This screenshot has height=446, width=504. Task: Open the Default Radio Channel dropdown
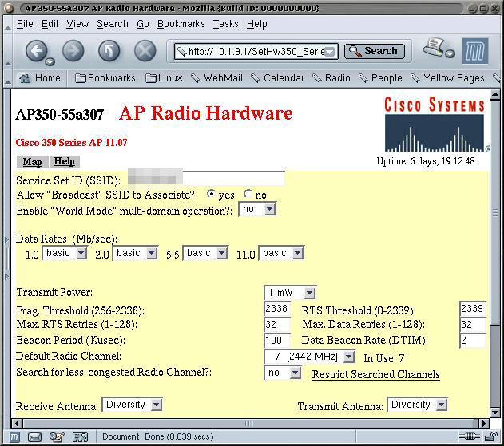(310, 357)
